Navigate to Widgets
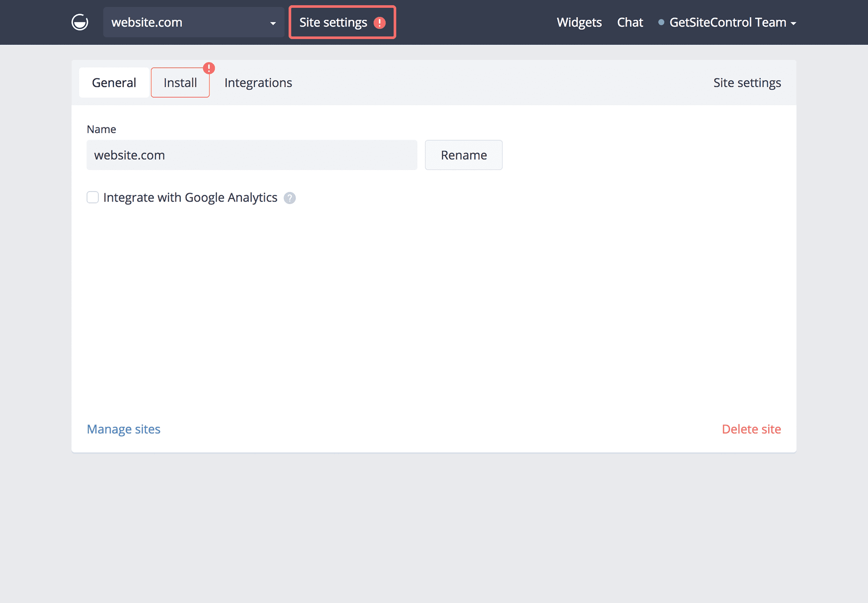Screen dimensions: 868x603 click(579, 22)
